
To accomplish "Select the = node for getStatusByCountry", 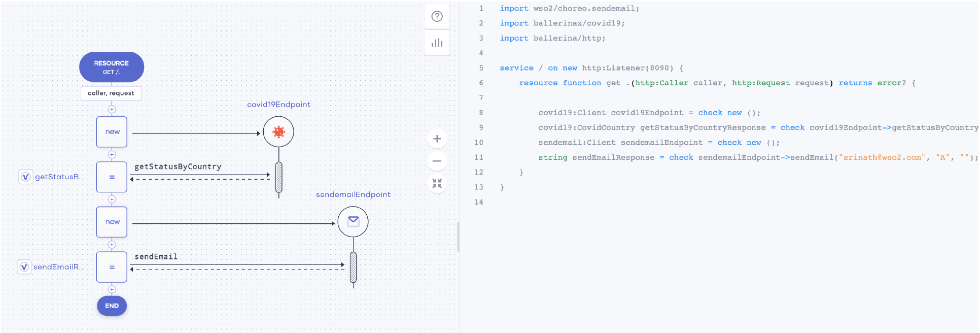I will (112, 177).
